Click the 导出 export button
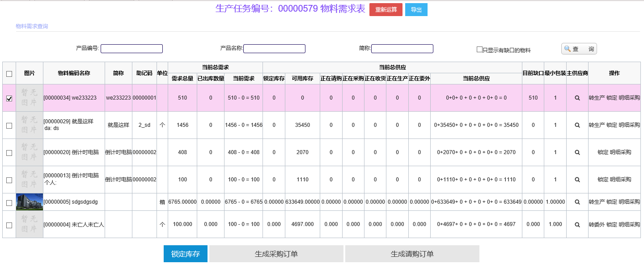The height and width of the screenshot is (264, 644). (416, 10)
